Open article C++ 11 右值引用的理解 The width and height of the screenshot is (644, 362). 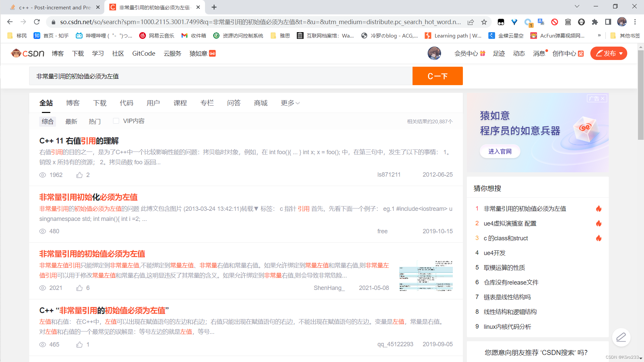pyautogui.click(x=79, y=141)
